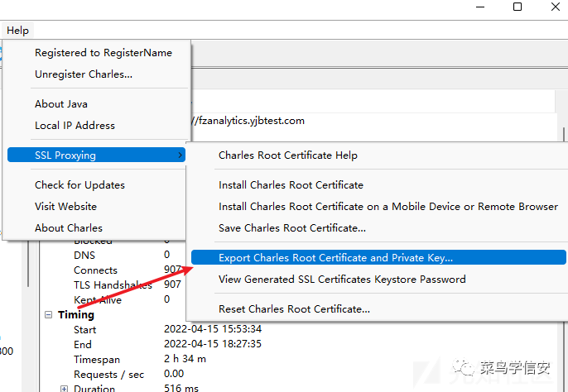Maximize the Charles window
Viewport: 568px width, 392px height.
point(517,7)
